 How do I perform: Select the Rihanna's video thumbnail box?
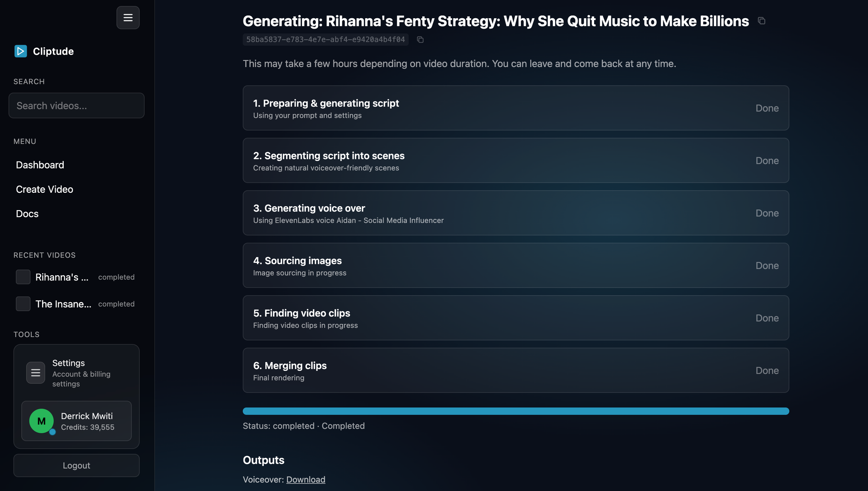click(23, 277)
